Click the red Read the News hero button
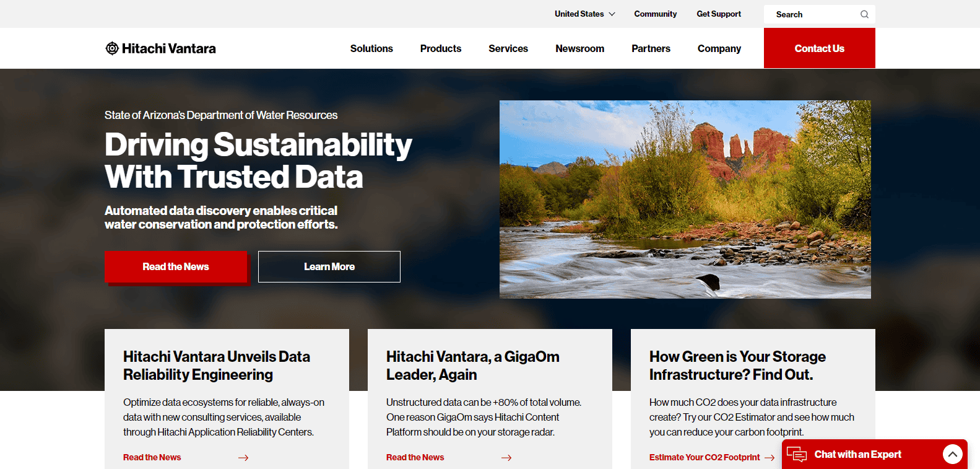980x469 pixels. 176,266
